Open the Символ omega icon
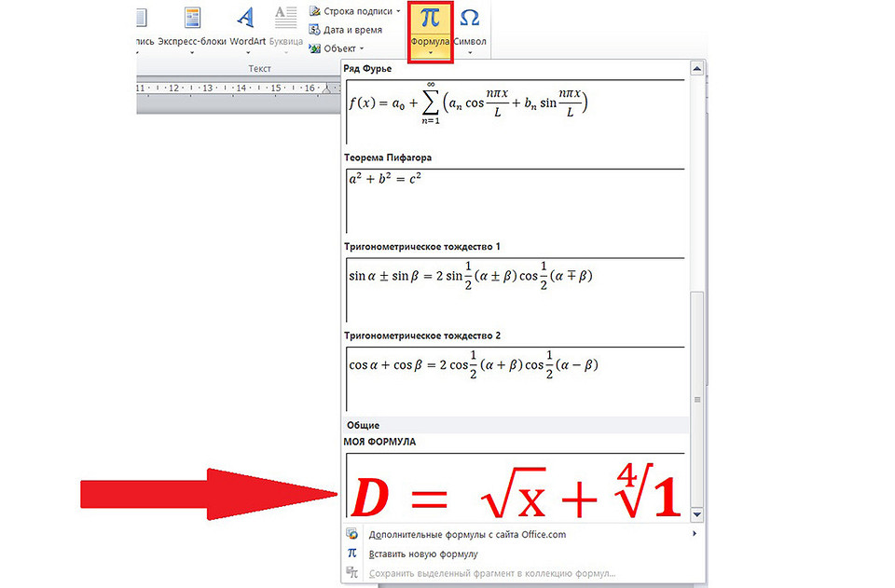The image size is (895, 588). (x=470, y=19)
